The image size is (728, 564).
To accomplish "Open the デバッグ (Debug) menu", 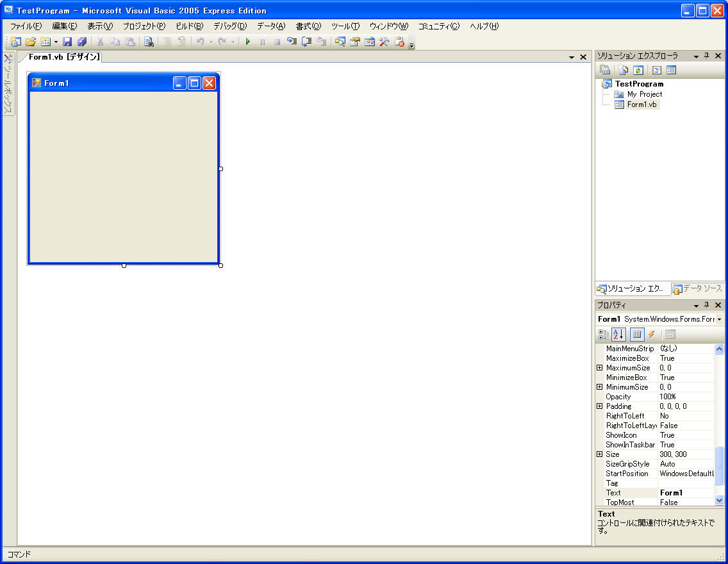I will pyautogui.click(x=229, y=26).
